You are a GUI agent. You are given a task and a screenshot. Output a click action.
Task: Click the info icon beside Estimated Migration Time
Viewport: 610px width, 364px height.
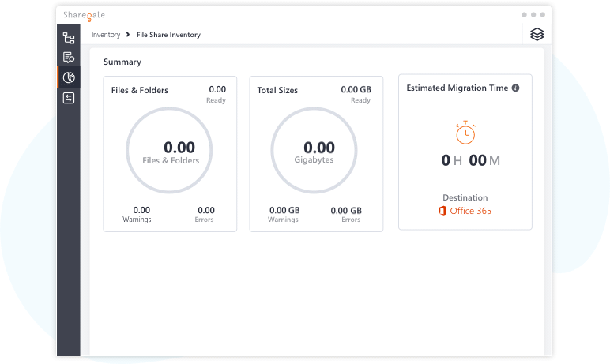pos(515,88)
